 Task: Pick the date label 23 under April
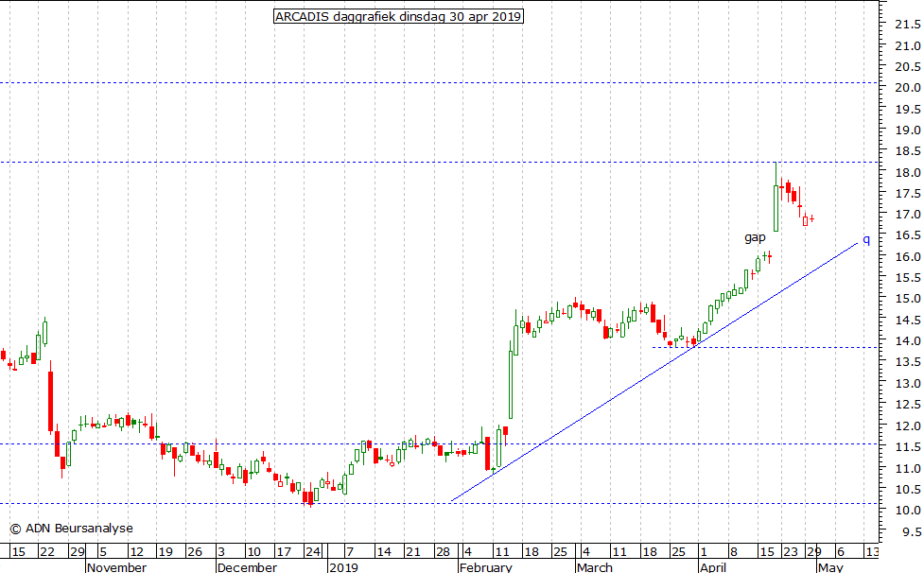[791, 552]
